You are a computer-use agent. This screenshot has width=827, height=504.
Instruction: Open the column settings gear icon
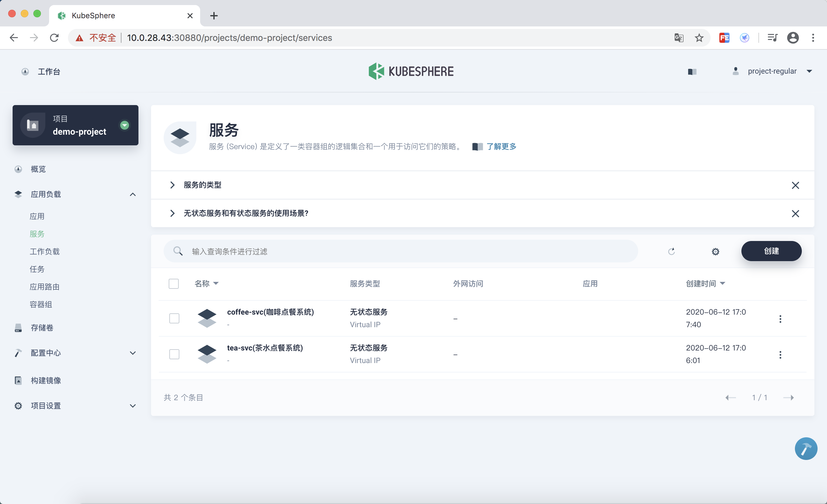715,251
